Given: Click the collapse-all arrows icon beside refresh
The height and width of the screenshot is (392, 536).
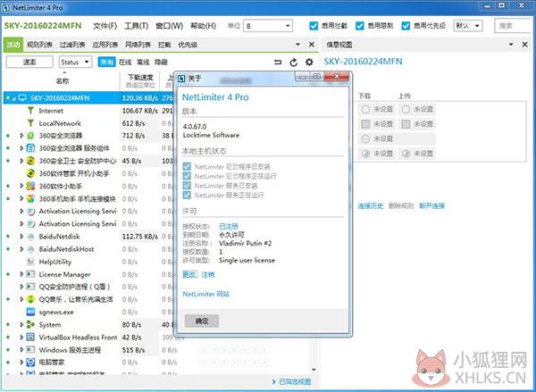Looking at the screenshot, I should tap(278, 63).
